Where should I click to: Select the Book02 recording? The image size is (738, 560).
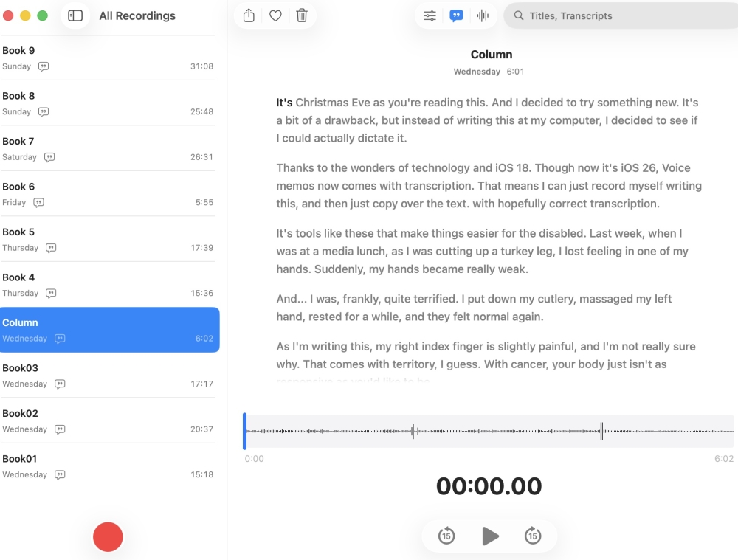click(108, 421)
